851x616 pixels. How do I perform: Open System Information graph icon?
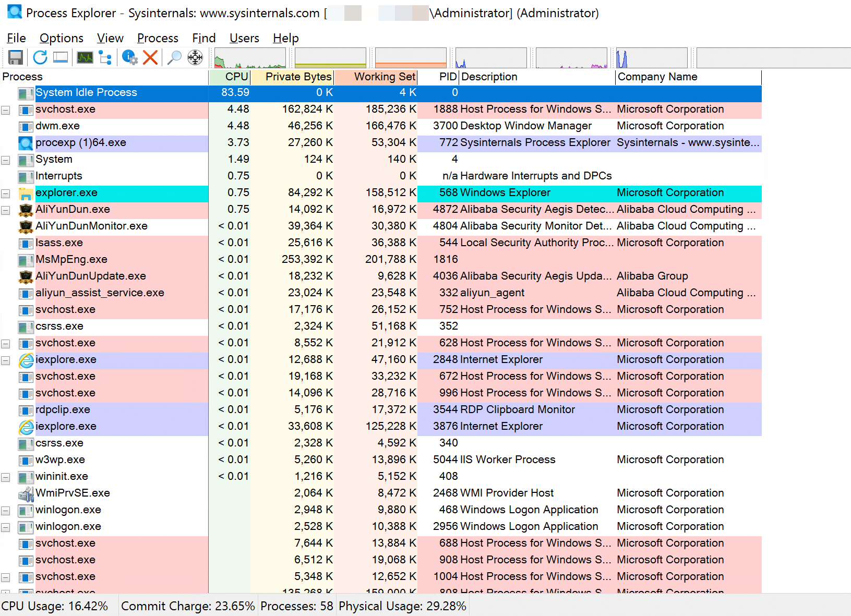point(85,57)
